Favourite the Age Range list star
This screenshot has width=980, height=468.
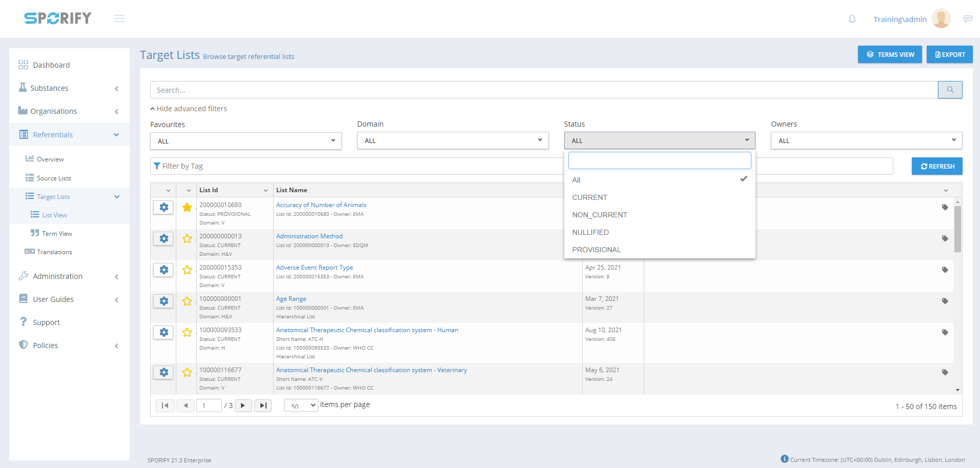click(x=187, y=301)
